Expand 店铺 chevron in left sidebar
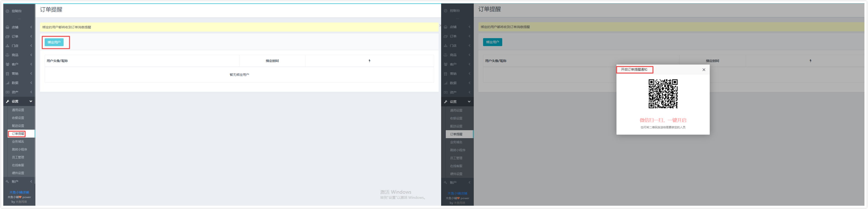Screen dimensions: 868x209 point(31,27)
